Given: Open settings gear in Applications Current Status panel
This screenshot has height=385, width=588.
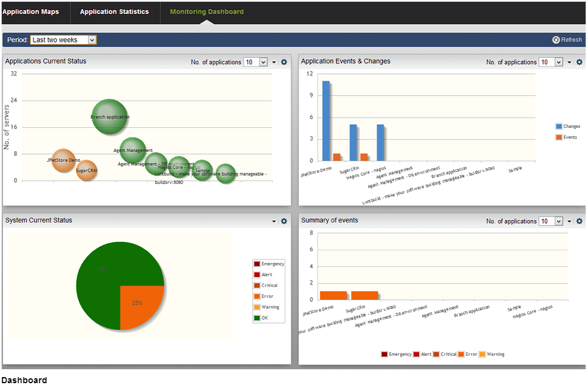Looking at the screenshot, I should coord(284,62).
